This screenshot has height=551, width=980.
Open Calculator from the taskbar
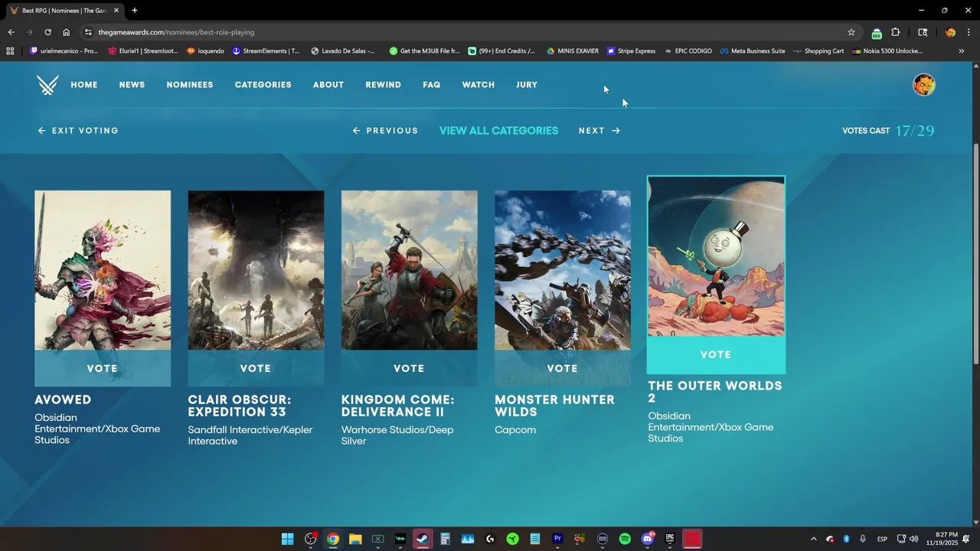pos(445,539)
